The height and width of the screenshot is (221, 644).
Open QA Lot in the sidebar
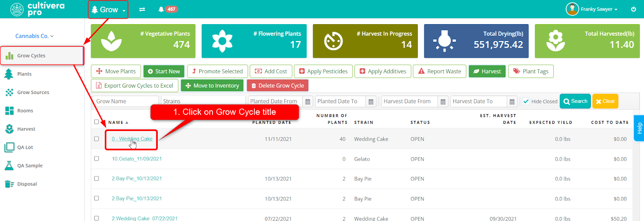point(25,147)
